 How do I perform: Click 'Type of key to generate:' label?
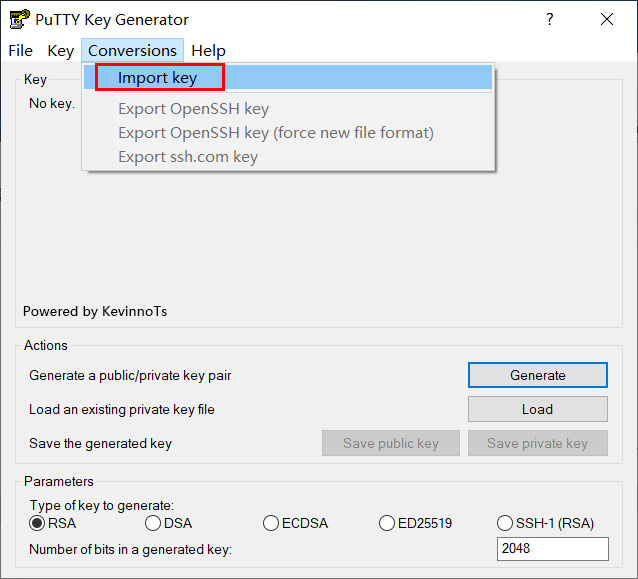click(102, 505)
